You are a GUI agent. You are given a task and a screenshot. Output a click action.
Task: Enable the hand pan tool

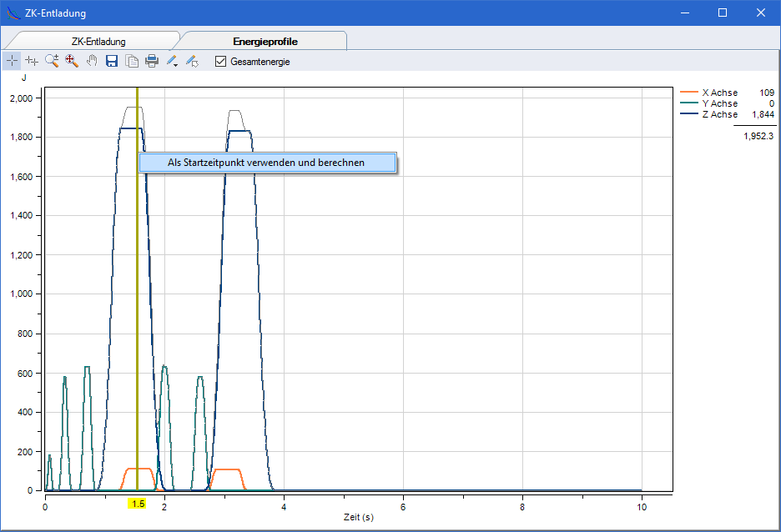(92, 61)
